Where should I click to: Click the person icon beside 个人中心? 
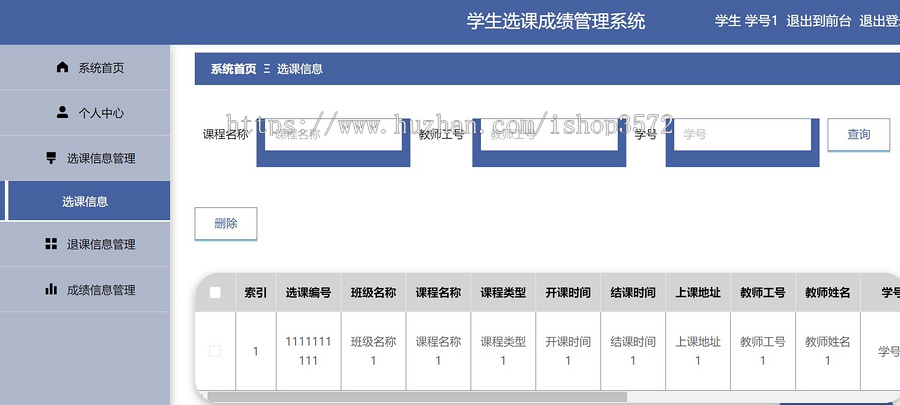[x=63, y=112]
